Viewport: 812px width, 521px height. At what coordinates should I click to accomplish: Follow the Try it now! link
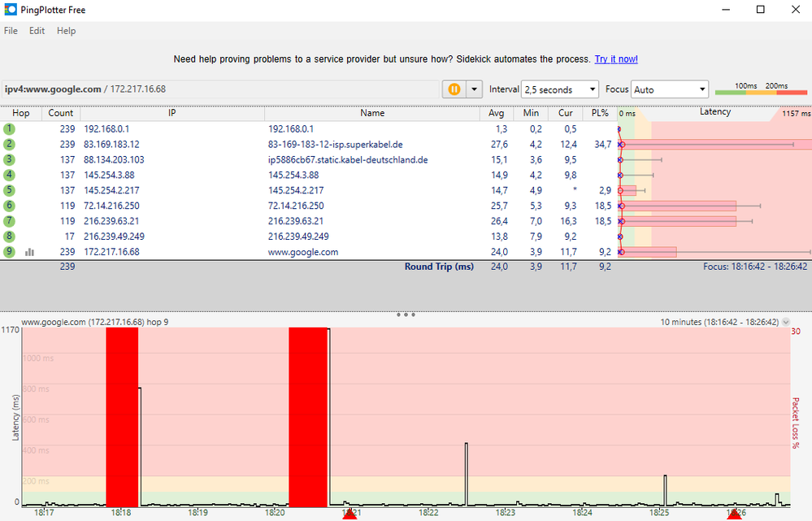[615, 59]
